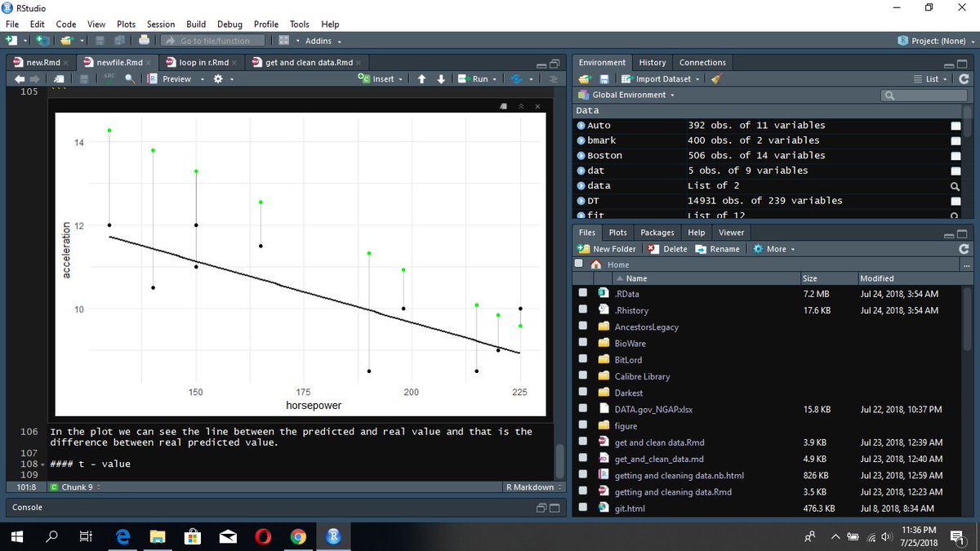View the Auto data frame table icon
Viewport: 980px width, 551px height.
pos(955,126)
